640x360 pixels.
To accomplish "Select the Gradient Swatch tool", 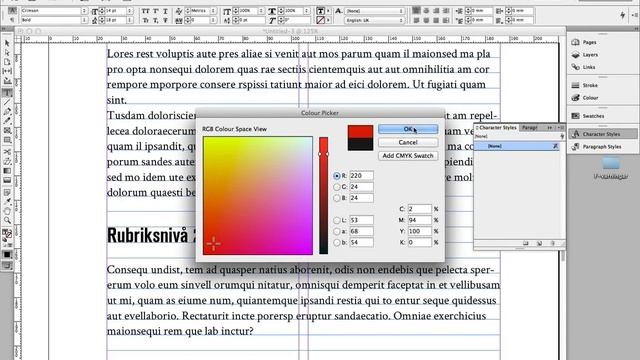I will (7, 171).
